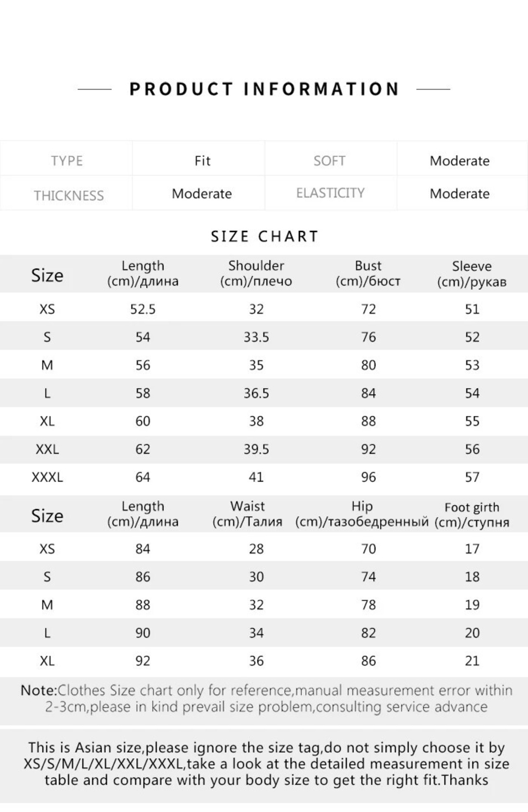The height and width of the screenshot is (812, 528).
Task: Click the Fit value cell
Action: coord(202,160)
